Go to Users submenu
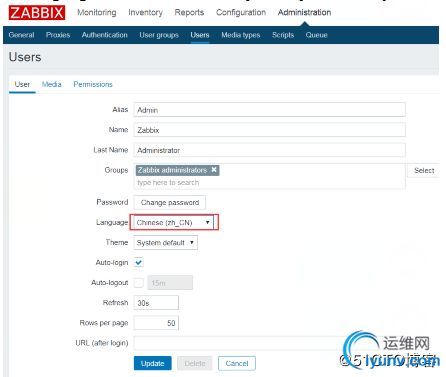 pos(200,35)
